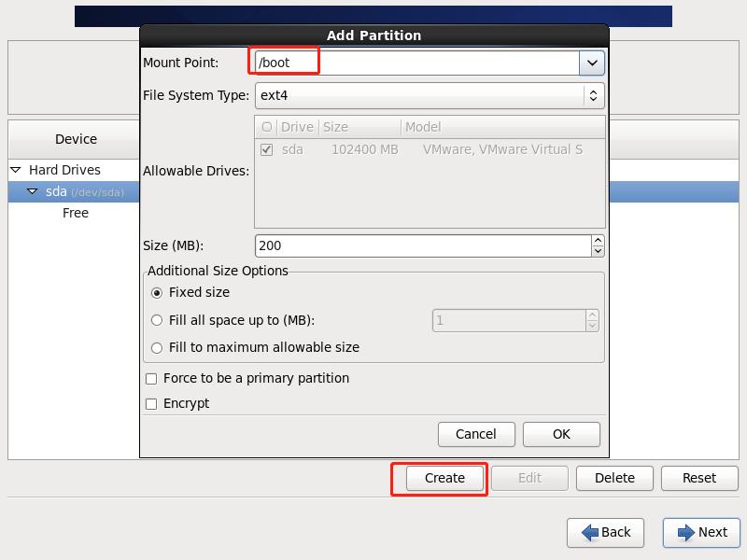Click the Add Partition dialog title bar
This screenshot has width=747, height=560.
click(x=374, y=35)
